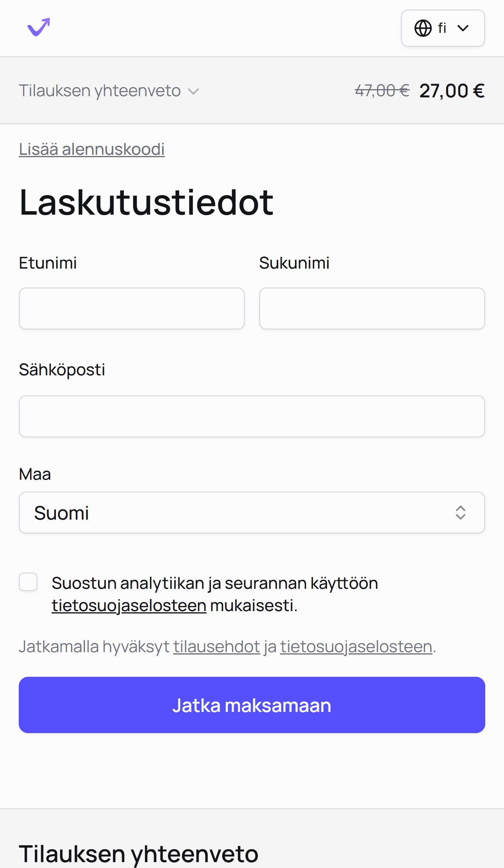The height and width of the screenshot is (868, 504).
Task: Click the Laskutustiedot heading
Action: (x=146, y=202)
